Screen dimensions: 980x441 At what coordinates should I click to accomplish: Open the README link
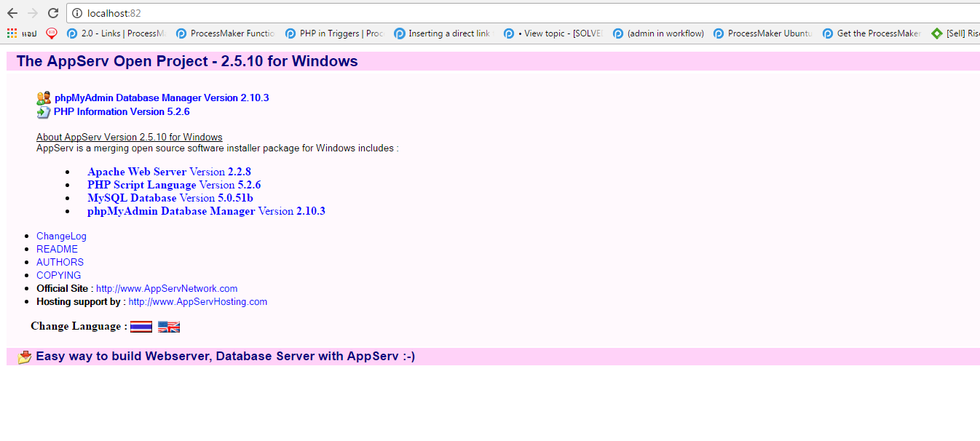(x=57, y=249)
